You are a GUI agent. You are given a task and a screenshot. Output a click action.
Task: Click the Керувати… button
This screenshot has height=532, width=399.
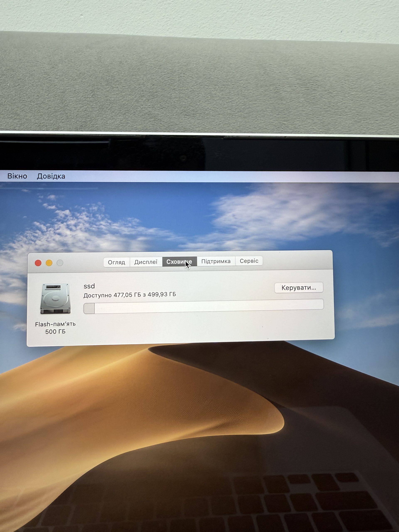299,288
